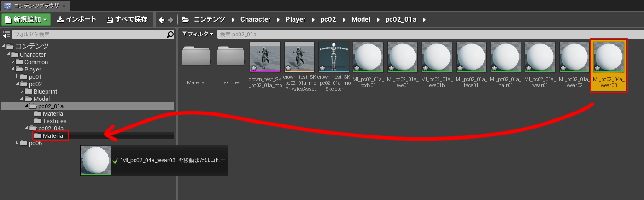The height and width of the screenshot is (200, 644).
Task: Click すべて保存 (Save All) button
Action: [x=127, y=19]
